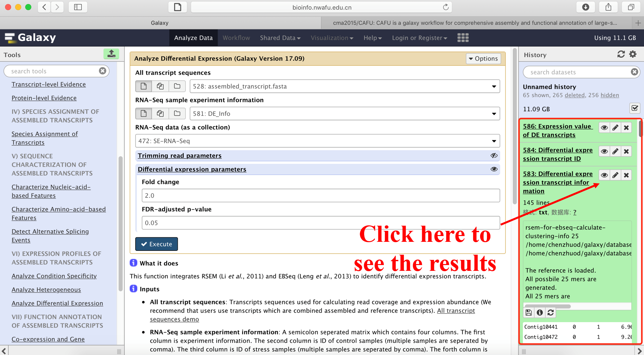The image size is (644, 355).
Task: Expand Trimming read parameters heading
Action: (x=180, y=156)
